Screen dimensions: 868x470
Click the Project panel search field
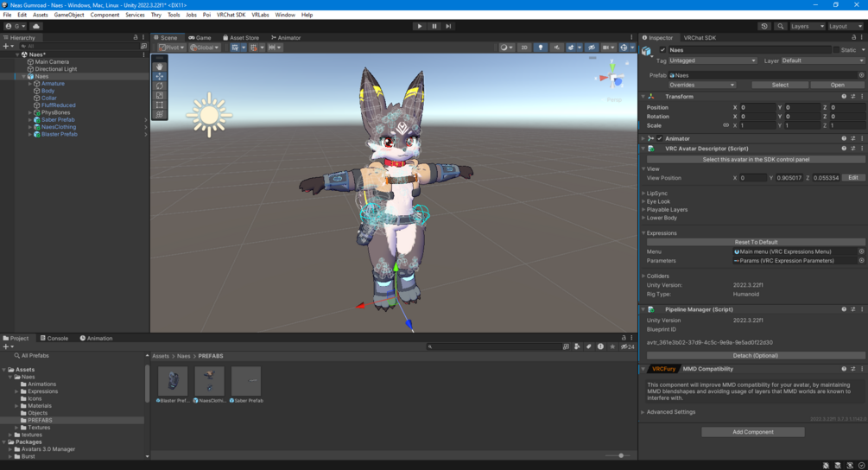click(x=494, y=346)
